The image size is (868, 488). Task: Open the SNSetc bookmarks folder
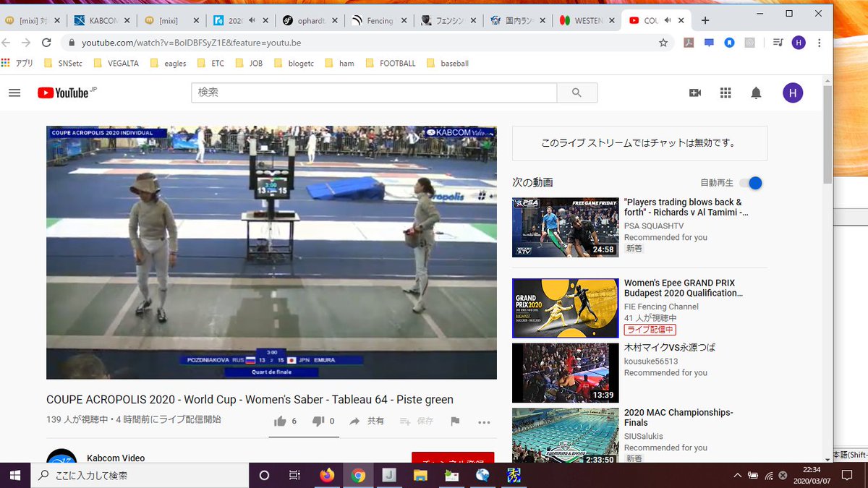pos(63,64)
